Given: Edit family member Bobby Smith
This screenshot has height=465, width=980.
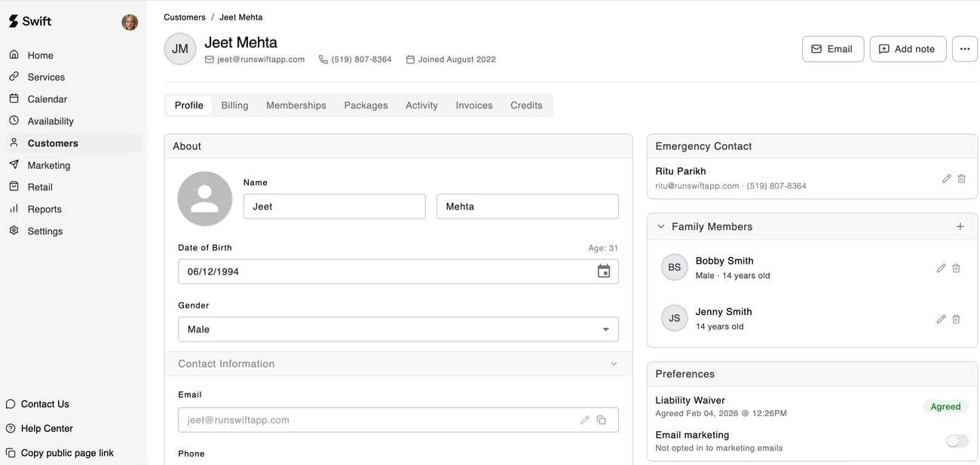Looking at the screenshot, I should (941, 268).
